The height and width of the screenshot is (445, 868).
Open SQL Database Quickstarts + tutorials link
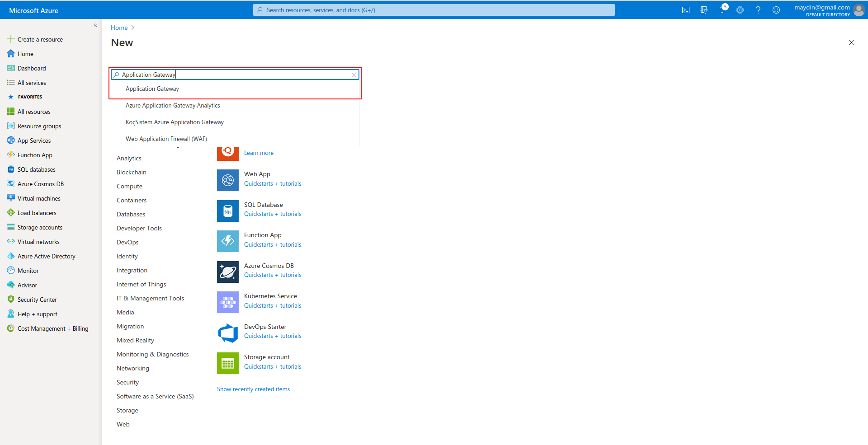pyautogui.click(x=273, y=214)
